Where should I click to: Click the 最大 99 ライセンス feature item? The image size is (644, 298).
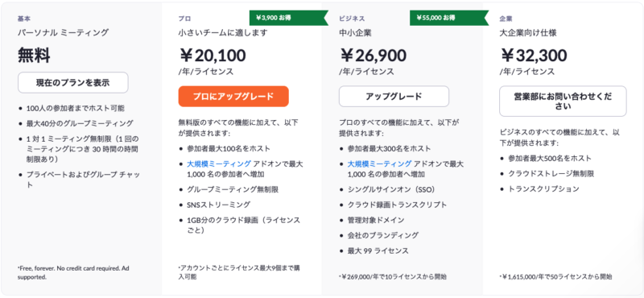[378, 250]
